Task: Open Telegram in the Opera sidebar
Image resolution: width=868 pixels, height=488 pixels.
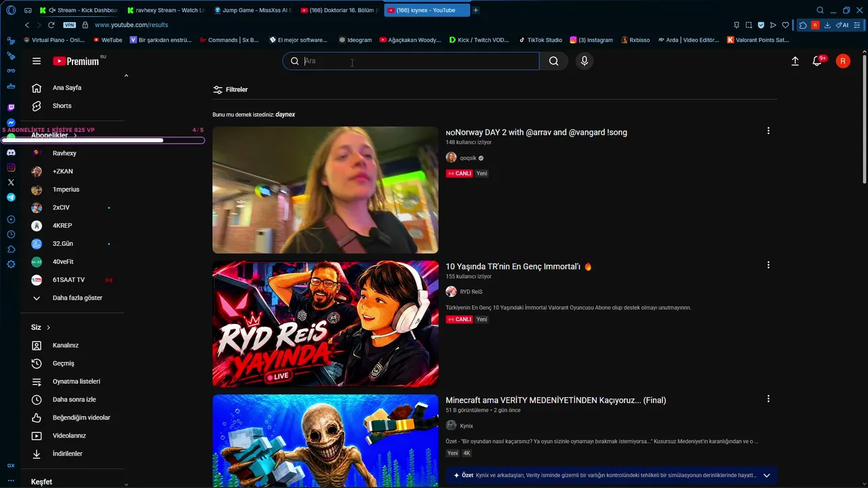Action: (11, 197)
